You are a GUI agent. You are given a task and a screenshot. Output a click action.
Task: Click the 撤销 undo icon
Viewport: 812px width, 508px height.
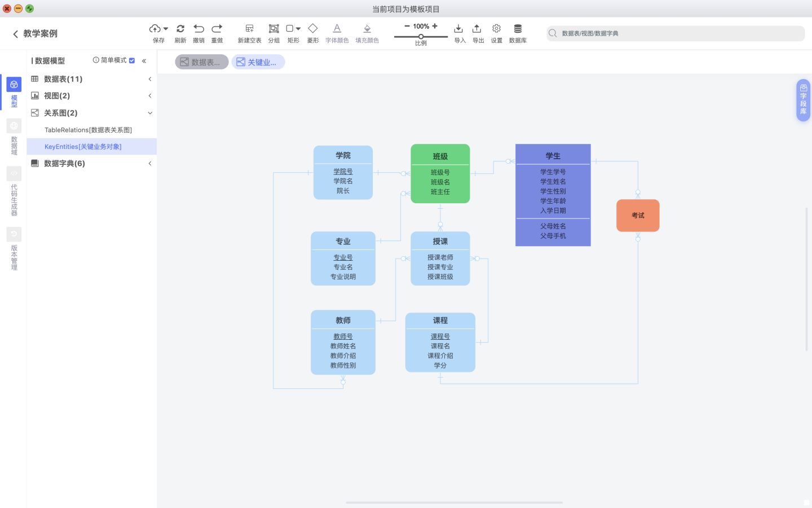198,28
